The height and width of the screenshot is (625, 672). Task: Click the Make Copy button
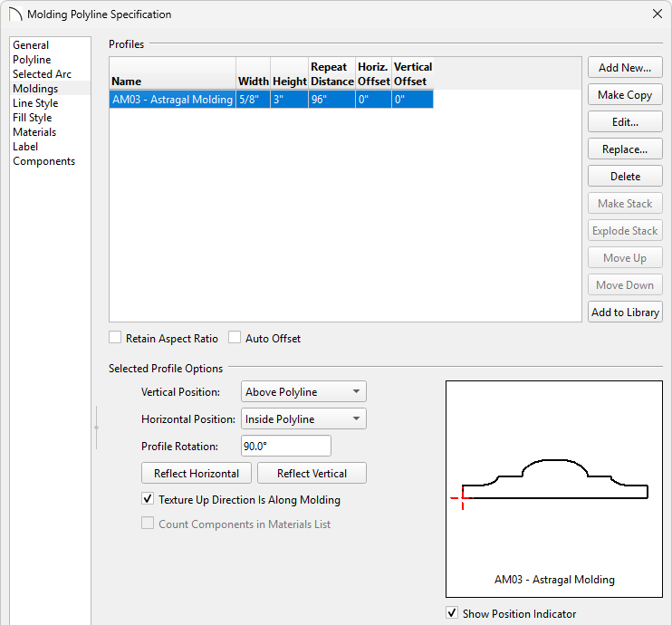(x=625, y=95)
